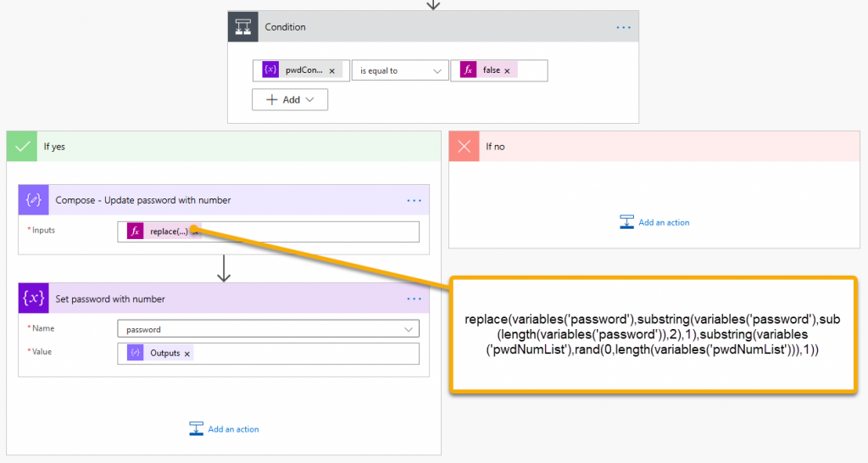Image resolution: width=868 pixels, height=463 pixels.
Task: Remove the false expression token
Action: coord(507,71)
